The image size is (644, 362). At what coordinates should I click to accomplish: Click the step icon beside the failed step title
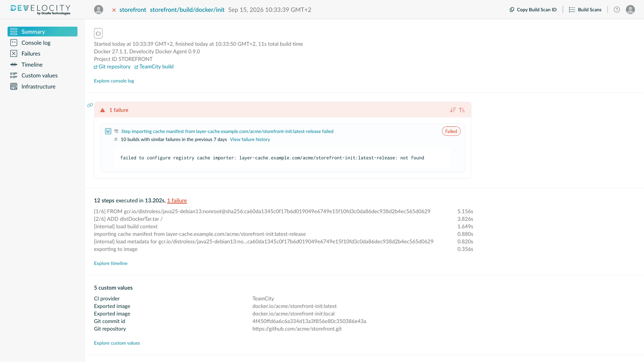point(116,131)
